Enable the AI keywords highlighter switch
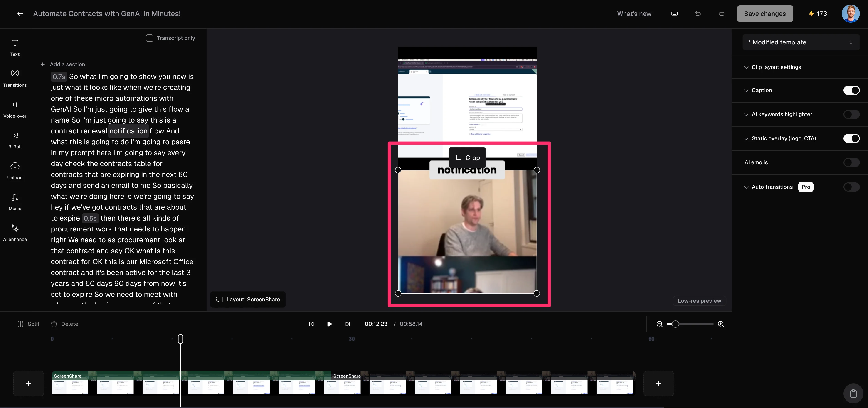The height and width of the screenshot is (408, 868). coord(851,114)
